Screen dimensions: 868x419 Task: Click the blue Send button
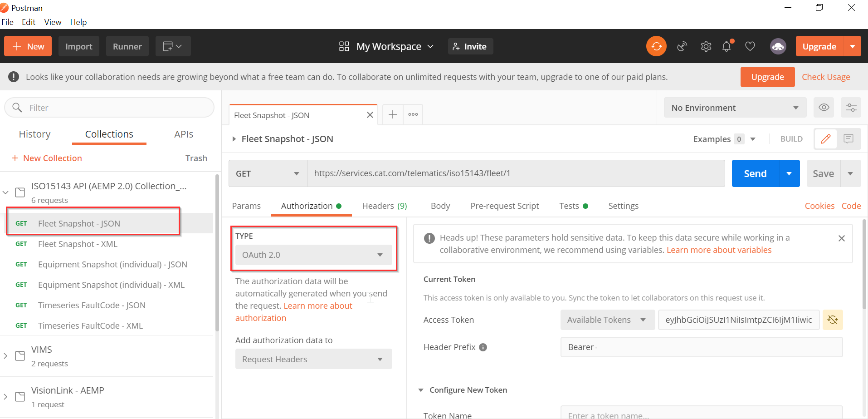(755, 173)
